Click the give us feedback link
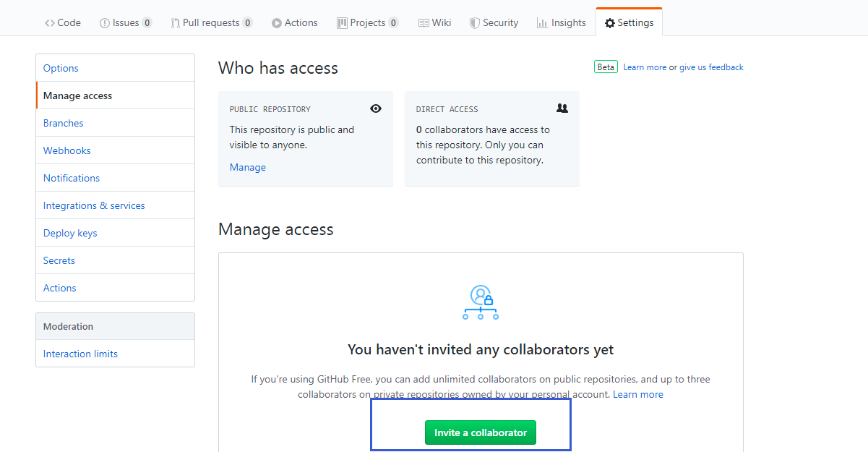Image resolution: width=868 pixels, height=452 pixels. click(x=711, y=67)
